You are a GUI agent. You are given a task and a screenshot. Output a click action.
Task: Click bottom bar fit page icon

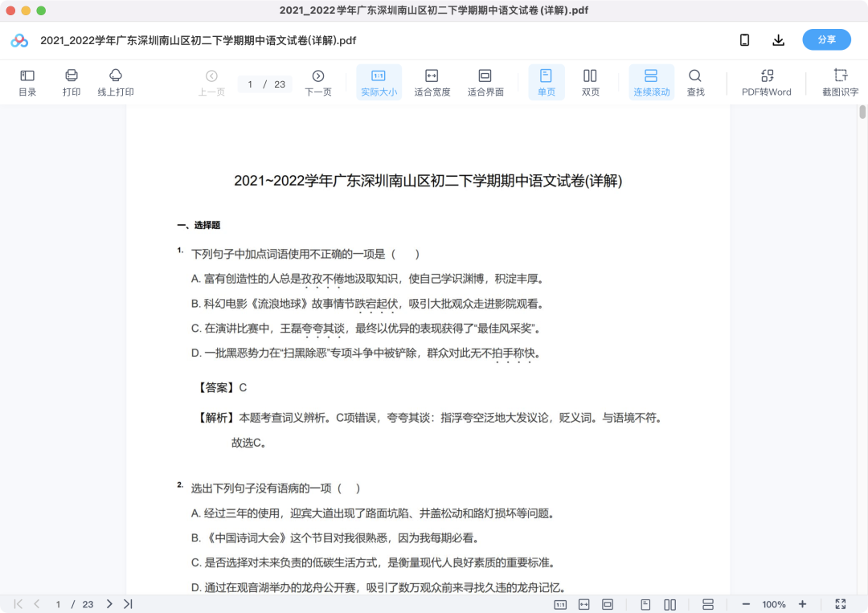[608, 605]
